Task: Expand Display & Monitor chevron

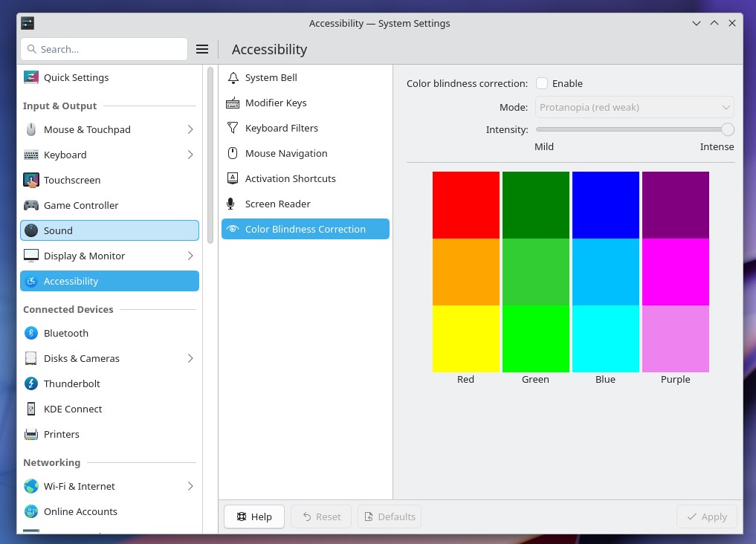Action: pyautogui.click(x=190, y=256)
